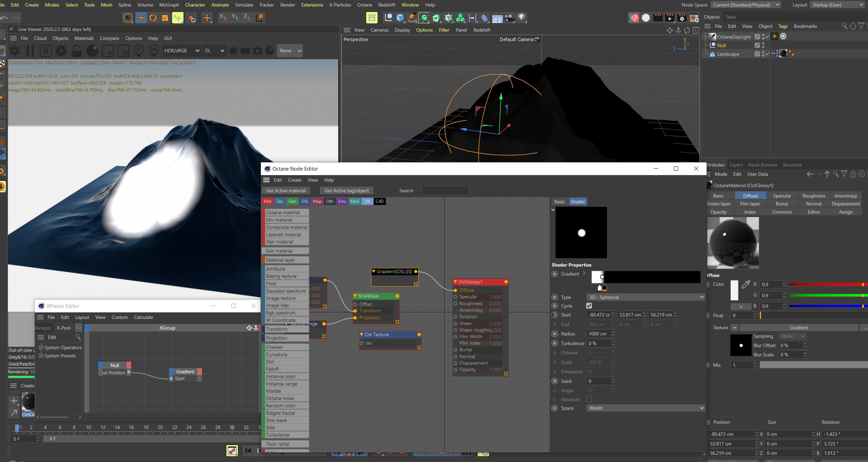Toggle Live Viewer render lock icon

click(76, 51)
